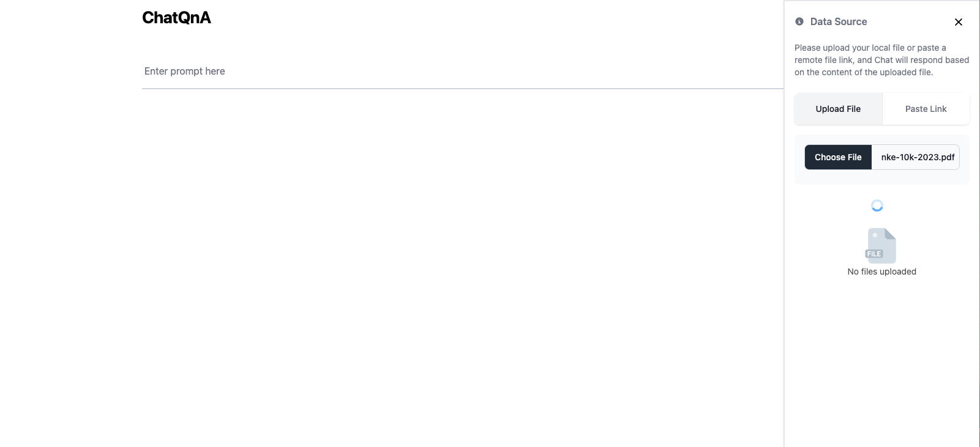This screenshot has height=447, width=980.
Task: Click the word FILE on the document icon
Action: [874, 254]
